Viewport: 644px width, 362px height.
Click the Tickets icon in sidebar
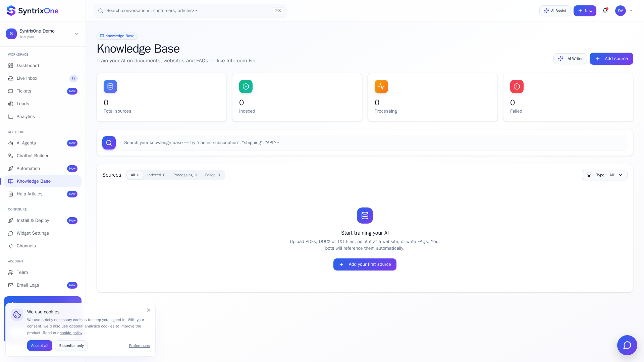pos(11,91)
